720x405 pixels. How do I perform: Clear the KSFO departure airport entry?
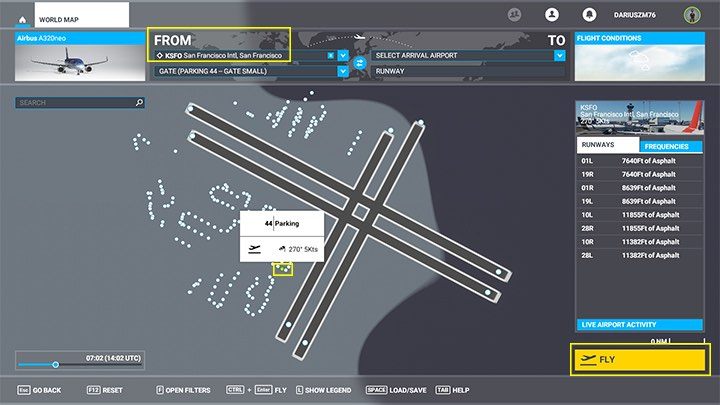pyautogui.click(x=331, y=55)
